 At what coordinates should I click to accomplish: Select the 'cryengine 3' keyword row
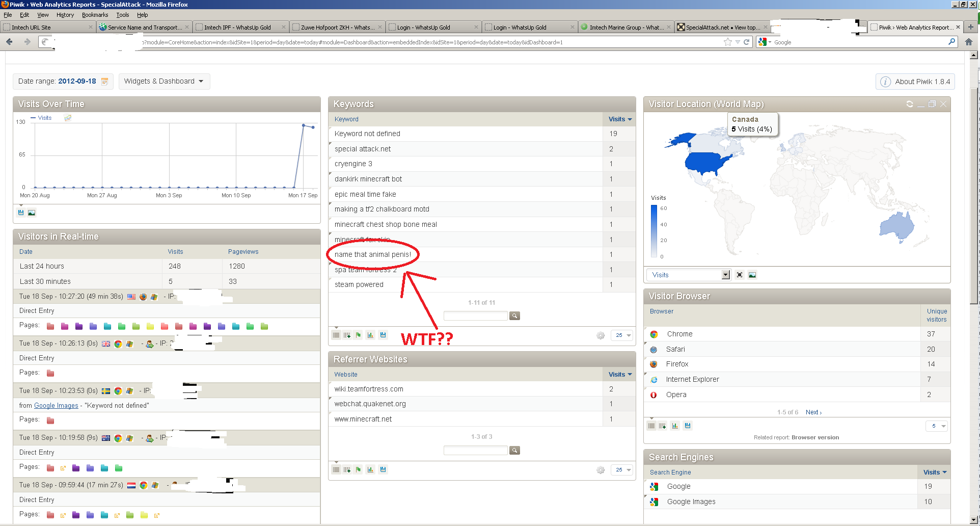(x=482, y=164)
